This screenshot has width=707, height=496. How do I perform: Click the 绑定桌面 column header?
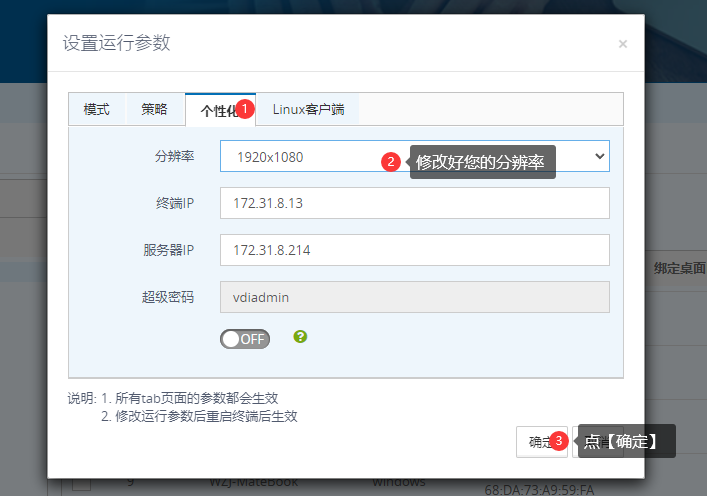679,268
